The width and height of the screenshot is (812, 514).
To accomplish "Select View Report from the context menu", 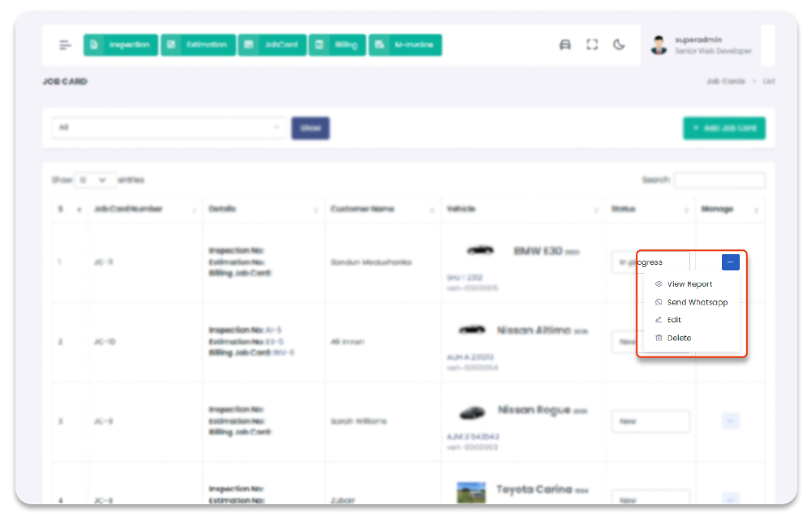I will (689, 284).
